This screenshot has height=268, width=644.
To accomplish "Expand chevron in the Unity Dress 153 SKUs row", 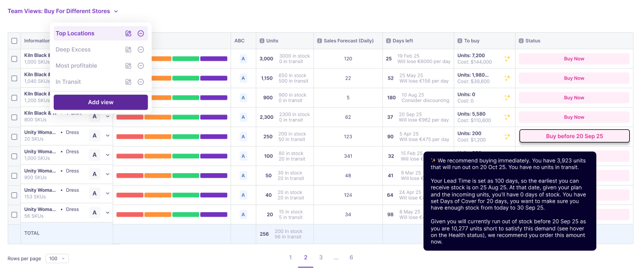I will pos(108,193).
